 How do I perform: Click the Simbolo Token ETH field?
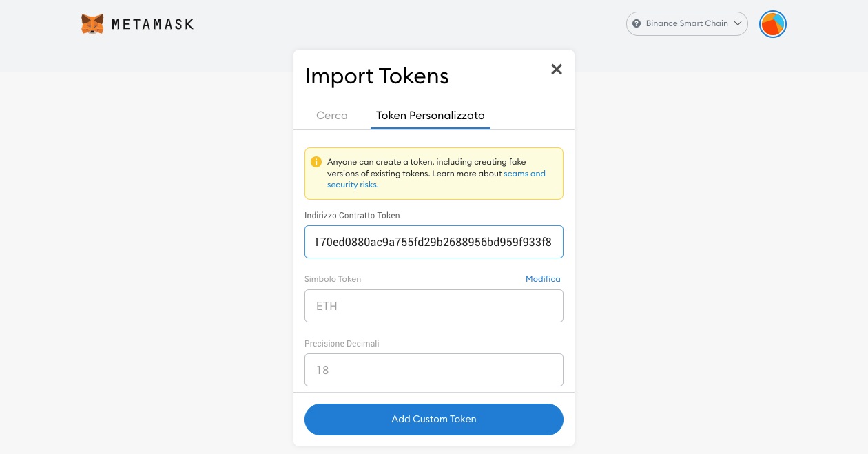coord(434,306)
